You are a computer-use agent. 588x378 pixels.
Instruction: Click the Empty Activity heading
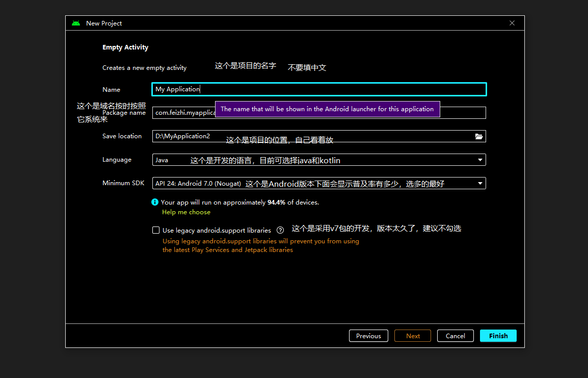(125, 47)
